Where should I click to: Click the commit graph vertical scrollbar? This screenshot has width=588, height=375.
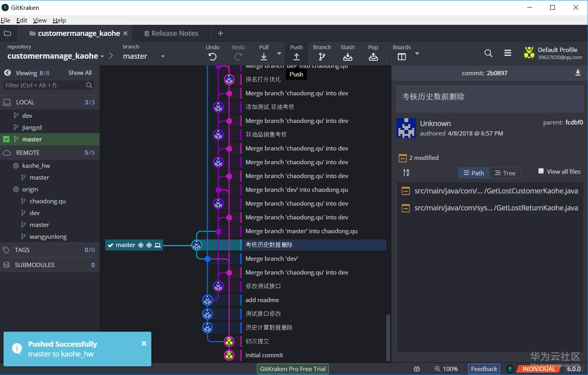coord(388,338)
